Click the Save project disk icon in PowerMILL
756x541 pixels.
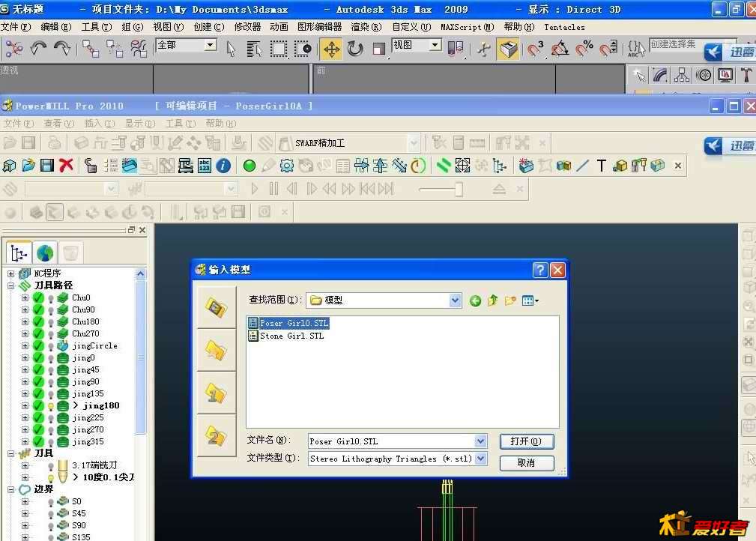click(46, 166)
